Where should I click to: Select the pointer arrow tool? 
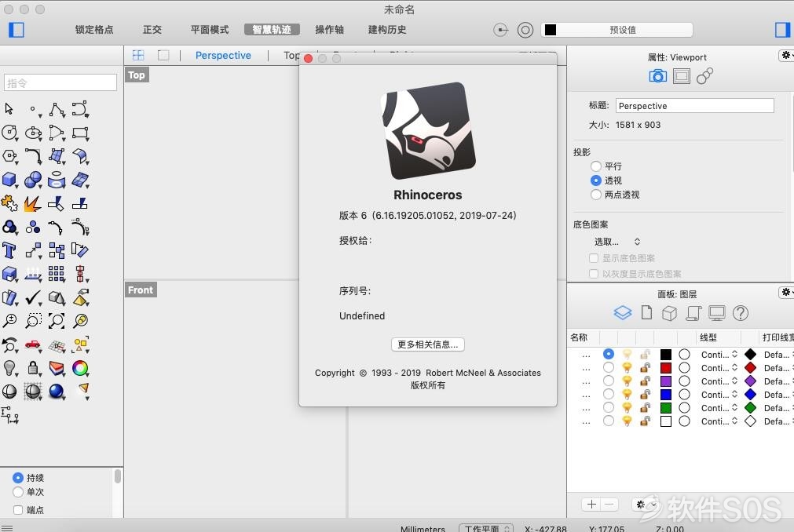[x=9, y=109]
